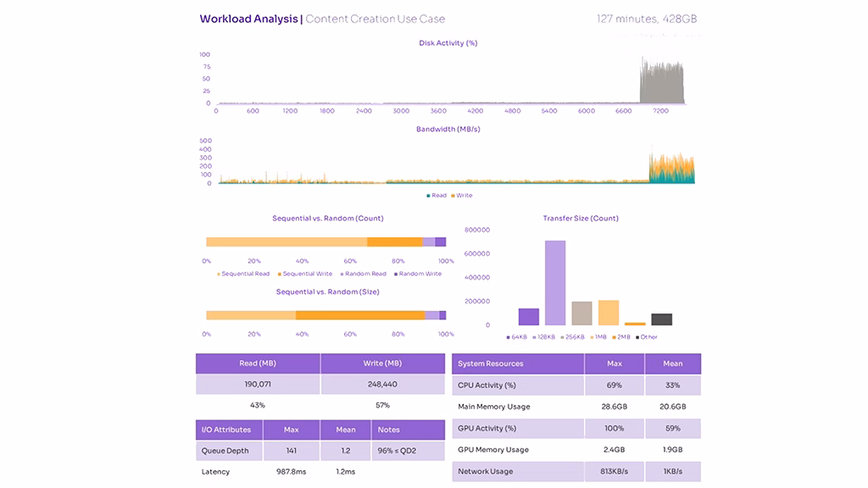The image size is (868, 488).
Task: Click the gray disk activity spike near 7200
Action: click(x=661, y=82)
